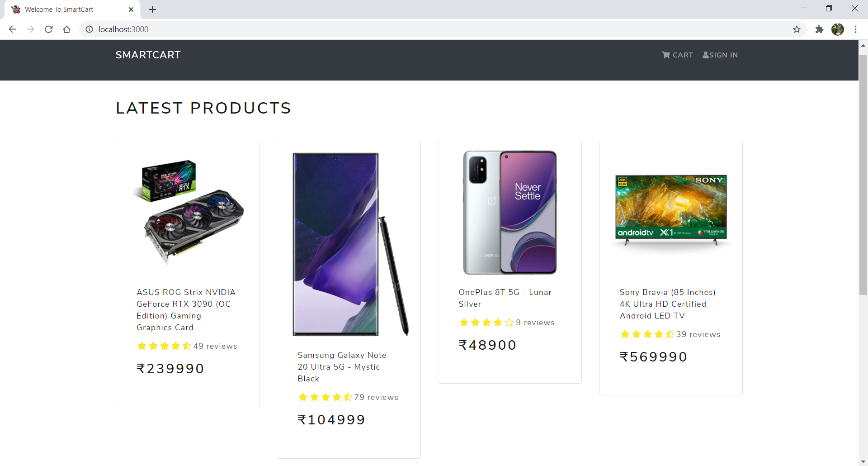Viewport: 868px width, 466px height.
Task: Focus the localhost:3000 address bar
Action: 443,29
